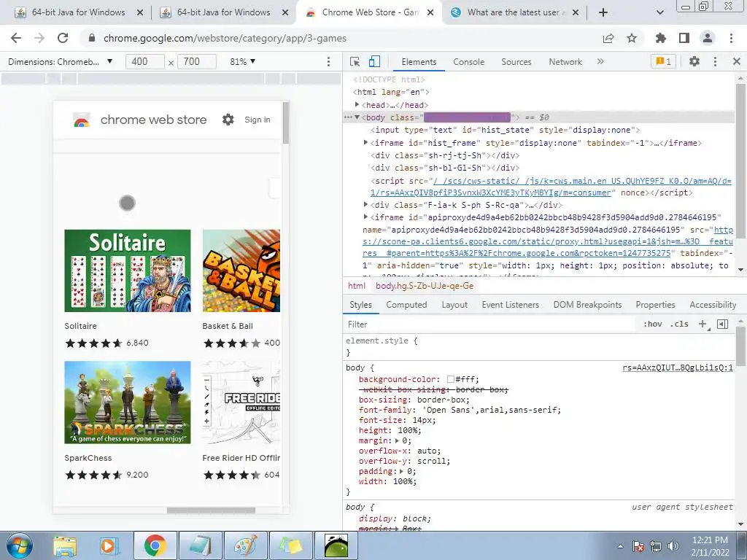Switch to the Network tab

click(x=565, y=61)
